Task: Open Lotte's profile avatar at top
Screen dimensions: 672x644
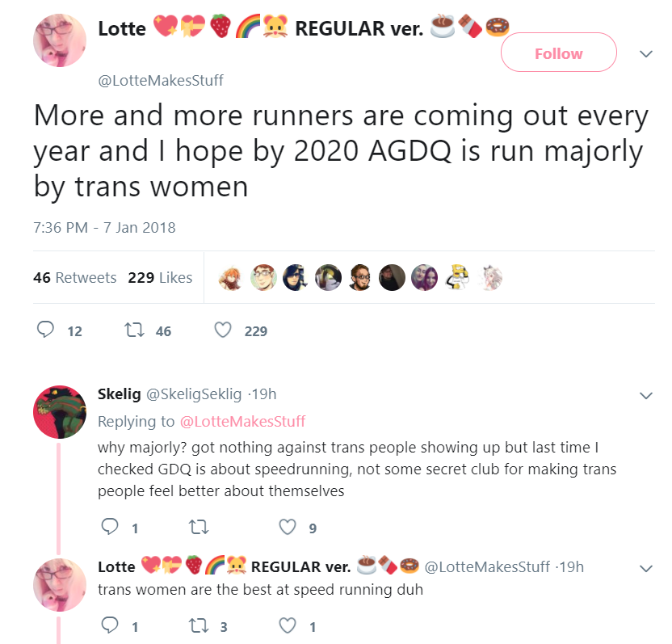Action: 60,40
